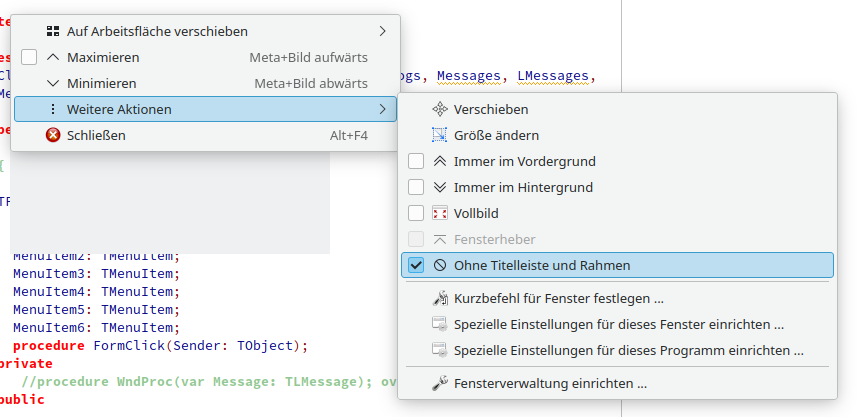Open Fensterverwaltung einrichten
The width and height of the screenshot is (857, 417).
coord(618,384)
